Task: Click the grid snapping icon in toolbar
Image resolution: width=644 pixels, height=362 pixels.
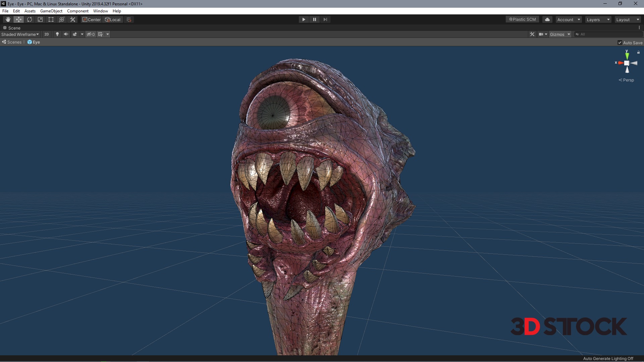Action: pos(129,19)
